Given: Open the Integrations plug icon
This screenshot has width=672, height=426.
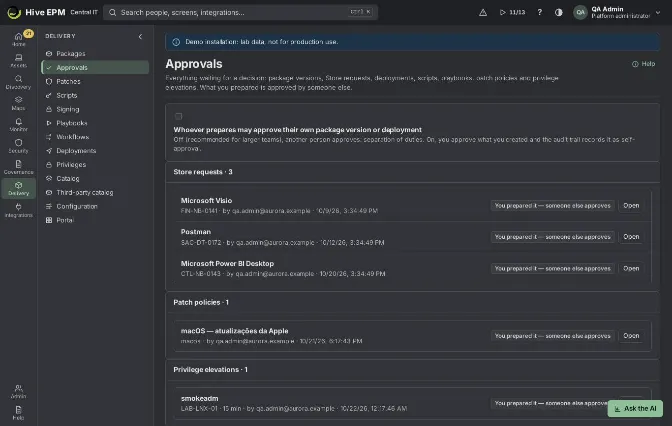Looking at the screenshot, I should (18, 210).
